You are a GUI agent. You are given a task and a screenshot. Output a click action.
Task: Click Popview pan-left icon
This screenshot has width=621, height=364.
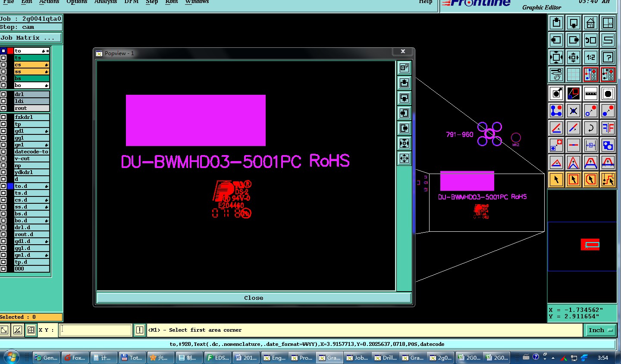(x=404, y=113)
